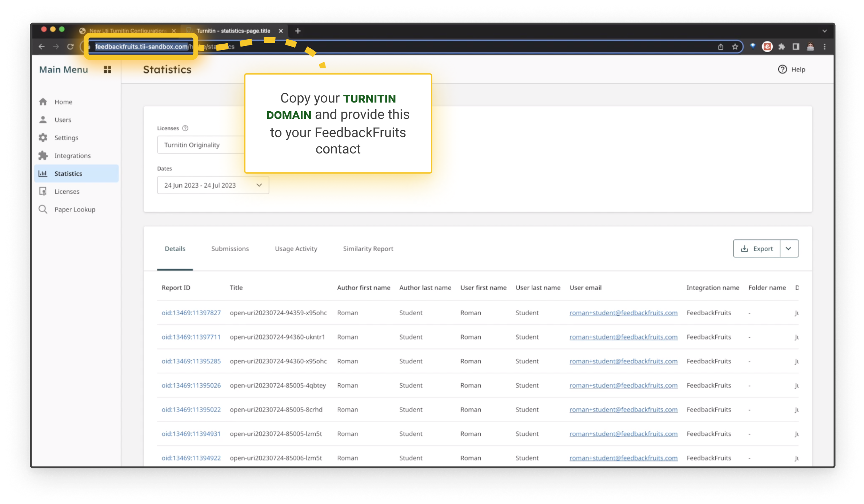Click the Title column header
Image resolution: width=864 pixels, height=504 pixels.
(x=236, y=288)
